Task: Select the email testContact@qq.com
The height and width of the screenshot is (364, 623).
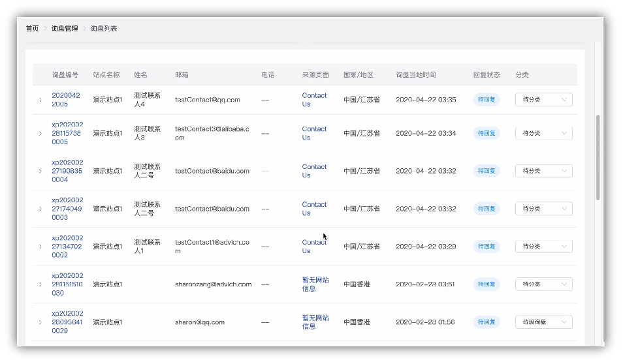Action: click(x=208, y=100)
